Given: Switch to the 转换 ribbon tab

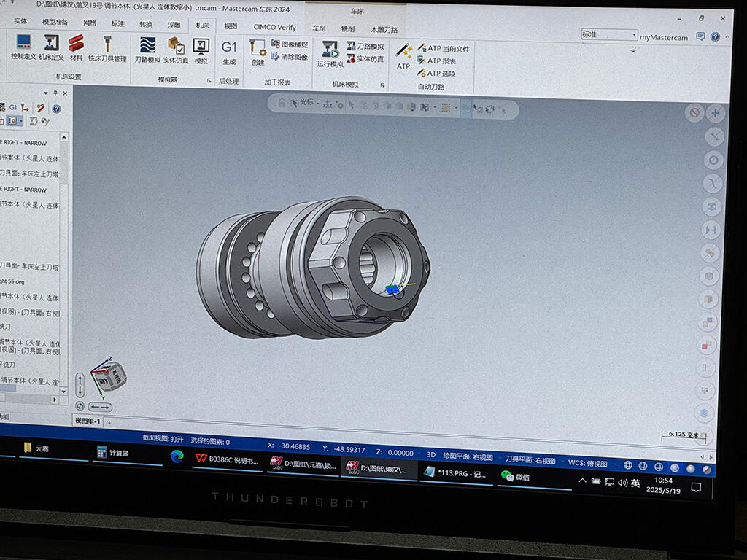Looking at the screenshot, I should [x=146, y=24].
